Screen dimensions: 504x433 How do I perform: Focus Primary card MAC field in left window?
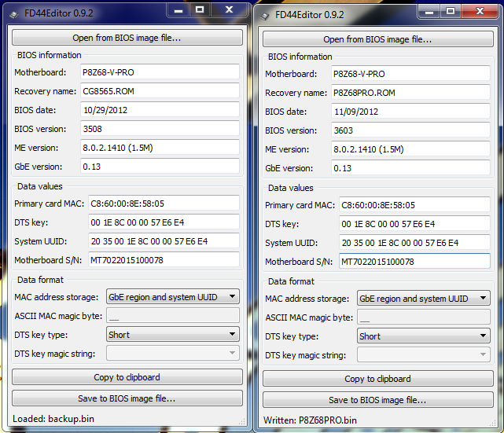point(164,204)
